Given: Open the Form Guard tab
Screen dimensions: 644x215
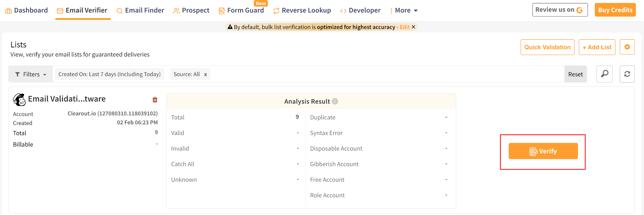Looking at the screenshot, I should click(241, 10).
